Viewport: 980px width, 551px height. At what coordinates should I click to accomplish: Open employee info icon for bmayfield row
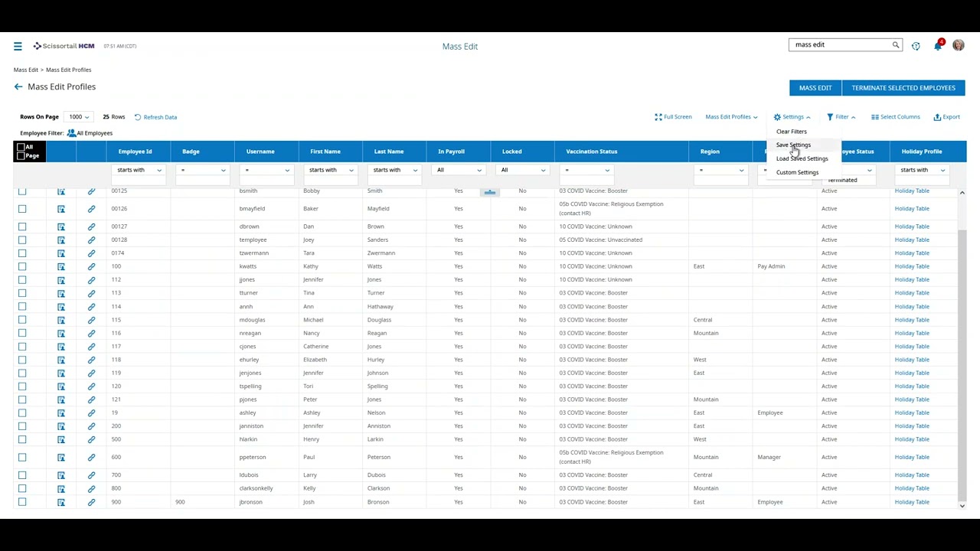coord(61,209)
